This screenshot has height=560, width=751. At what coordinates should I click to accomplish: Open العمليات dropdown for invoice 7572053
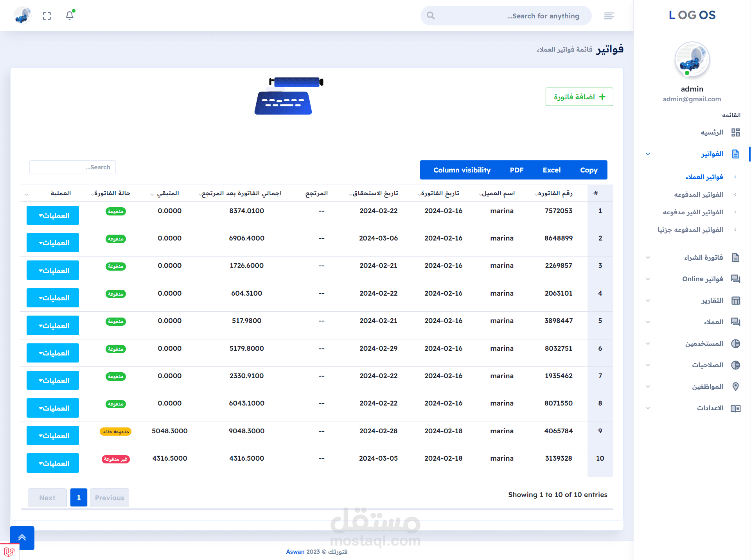(53, 215)
